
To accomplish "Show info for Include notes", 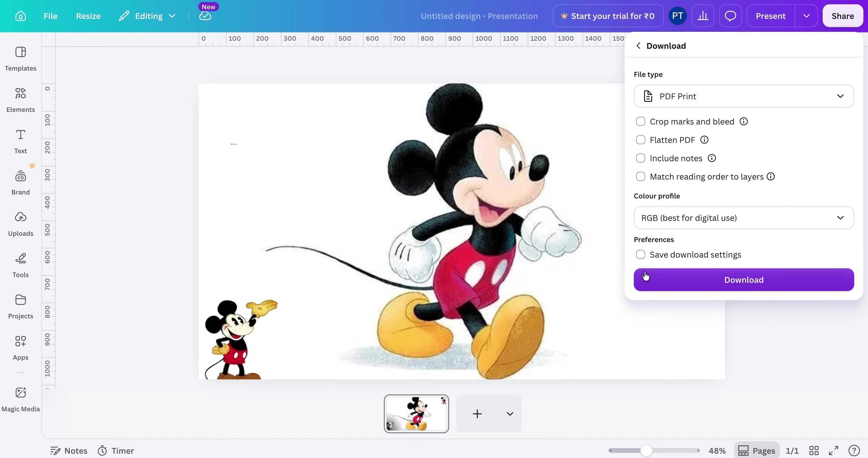I will click(x=712, y=158).
